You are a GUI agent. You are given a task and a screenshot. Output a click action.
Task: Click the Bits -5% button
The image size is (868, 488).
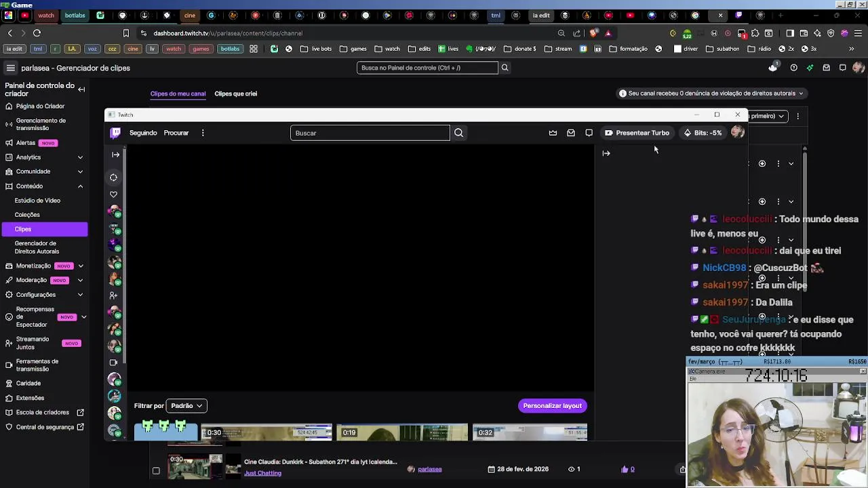703,133
